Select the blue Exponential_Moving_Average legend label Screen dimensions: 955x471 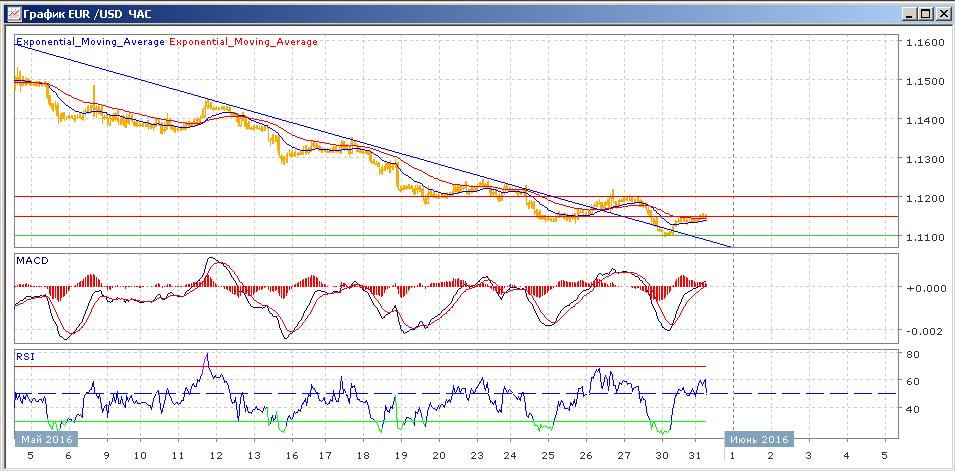[x=90, y=42]
